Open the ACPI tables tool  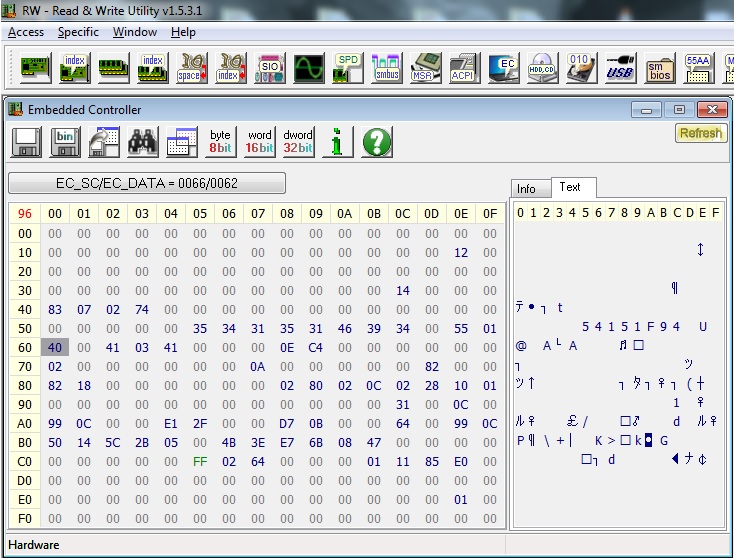point(464,68)
